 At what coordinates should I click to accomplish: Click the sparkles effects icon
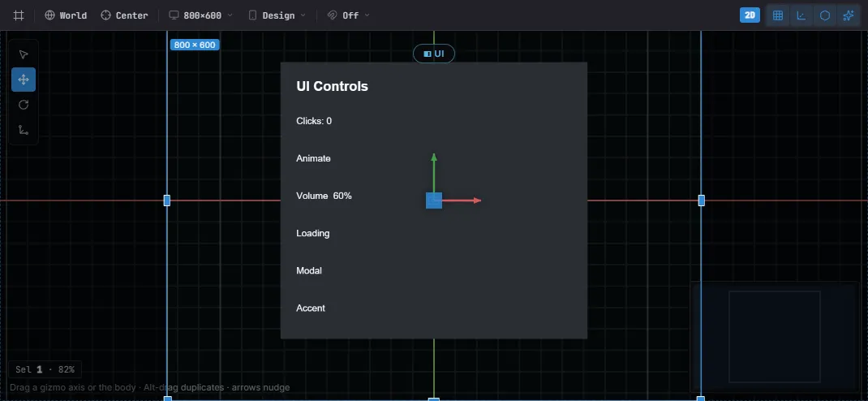tap(848, 15)
